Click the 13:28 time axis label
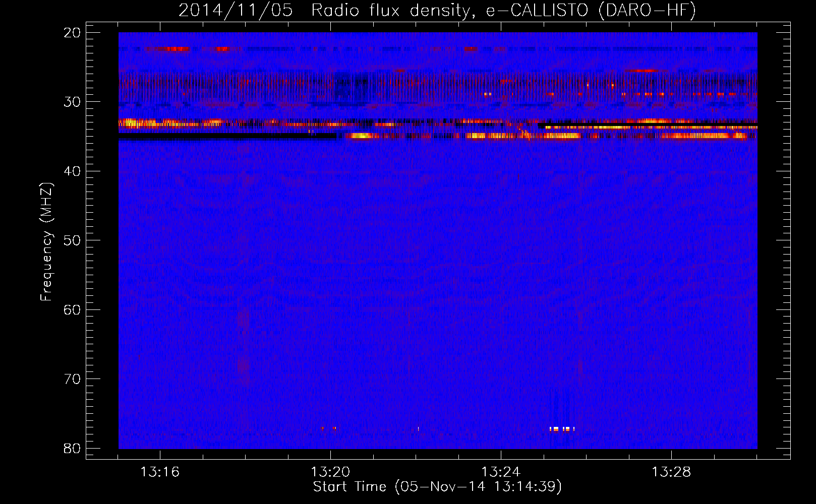This screenshot has width=816, height=504. [x=671, y=472]
